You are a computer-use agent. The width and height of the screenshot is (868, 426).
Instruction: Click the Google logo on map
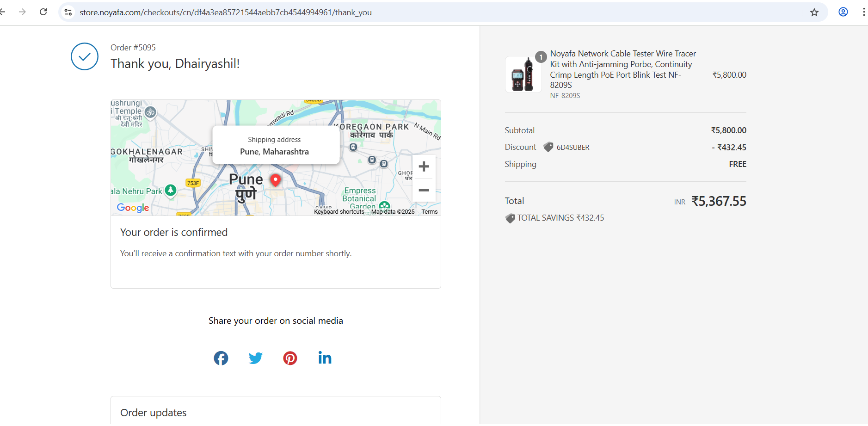click(133, 208)
